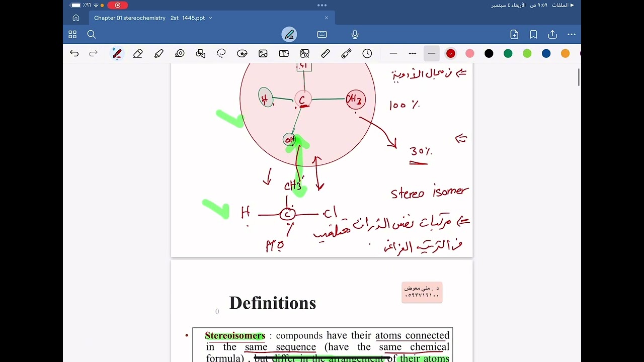Tap the Definitions heading on the slide
This screenshot has height=362, width=644.
pyautogui.click(x=273, y=303)
